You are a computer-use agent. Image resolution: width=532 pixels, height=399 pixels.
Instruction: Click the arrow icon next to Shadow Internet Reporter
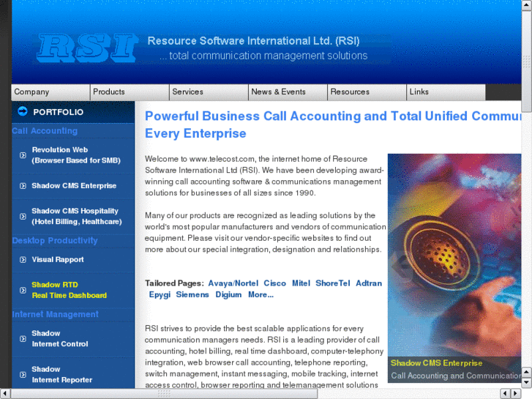tap(23, 375)
